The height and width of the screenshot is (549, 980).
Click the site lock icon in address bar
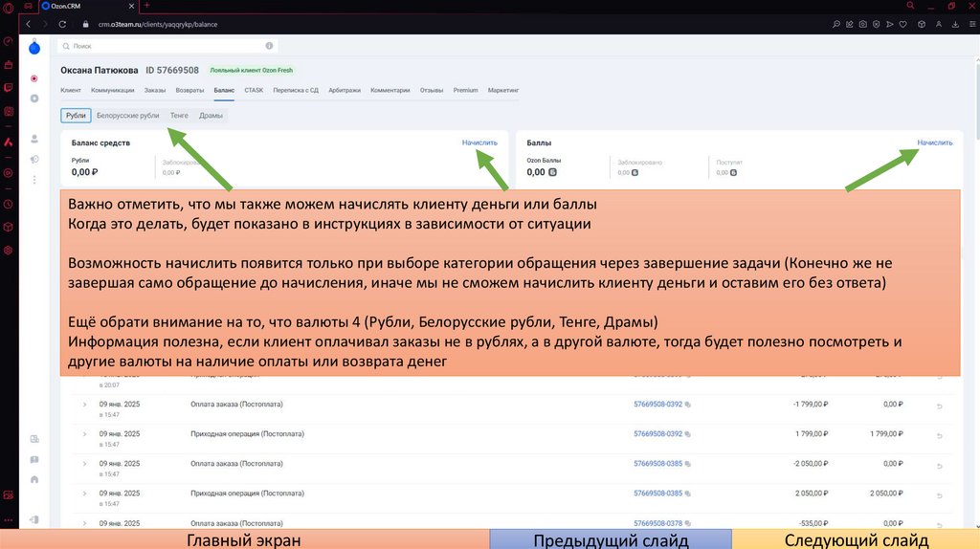[x=85, y=24]
